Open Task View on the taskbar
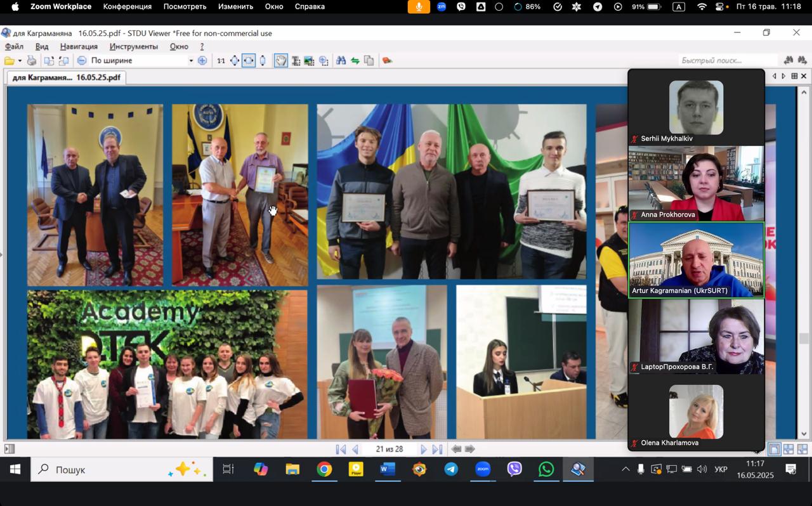The height and width of the screenshot is (506, 812). click(228, 469)
